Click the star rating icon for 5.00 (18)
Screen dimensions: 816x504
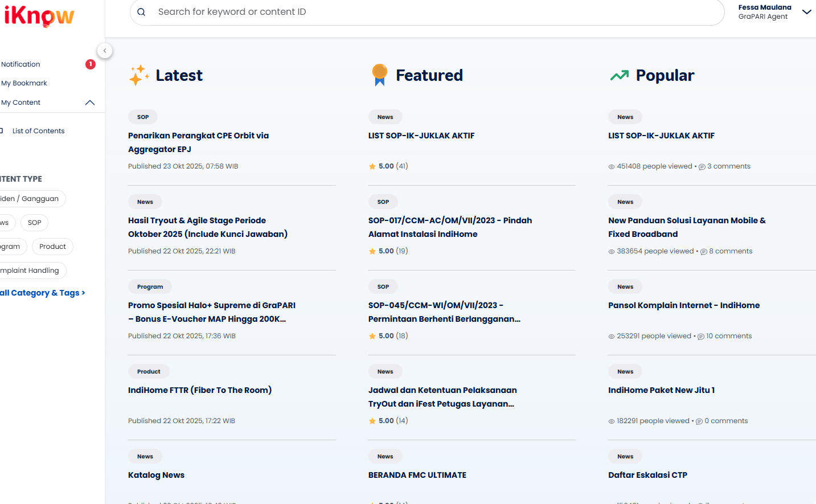tap(372, 336)
